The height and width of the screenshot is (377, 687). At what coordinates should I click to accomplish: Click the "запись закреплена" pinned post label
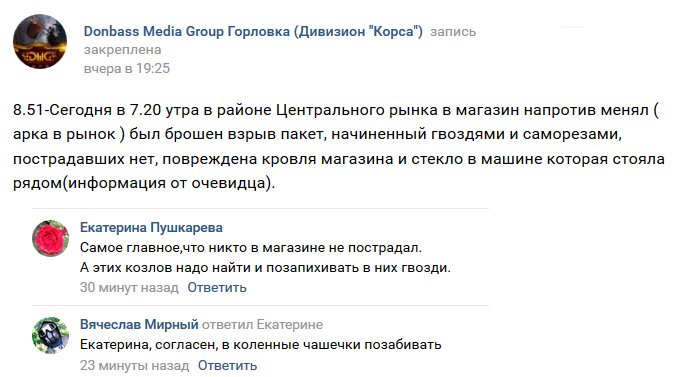point(280,40)
